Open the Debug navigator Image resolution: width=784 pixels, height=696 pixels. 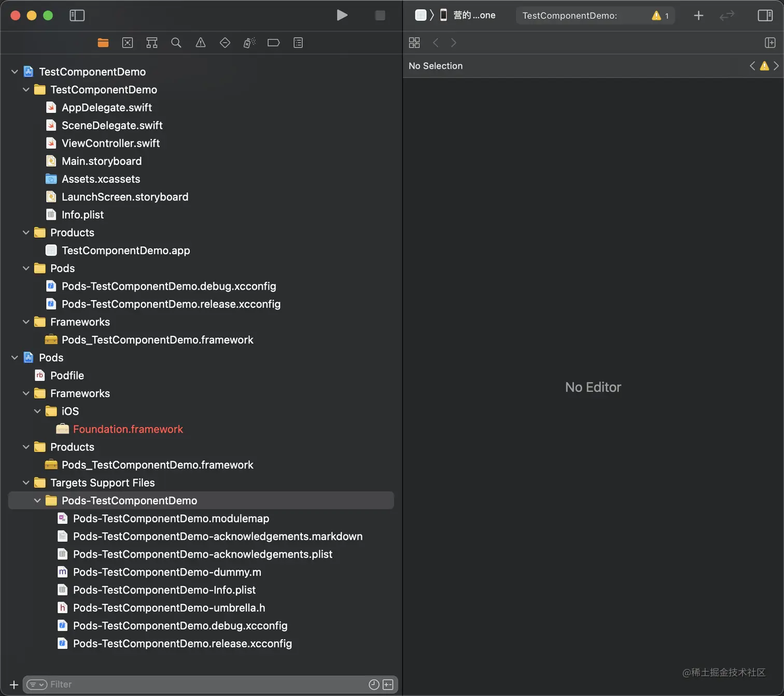click(x=249, y=43)
